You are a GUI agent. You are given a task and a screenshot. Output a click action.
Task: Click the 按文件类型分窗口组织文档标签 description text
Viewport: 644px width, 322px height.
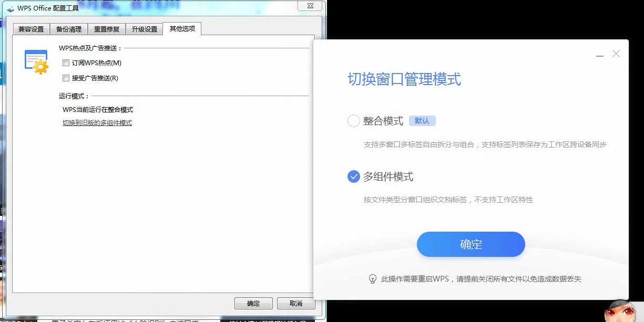(448, 200)
